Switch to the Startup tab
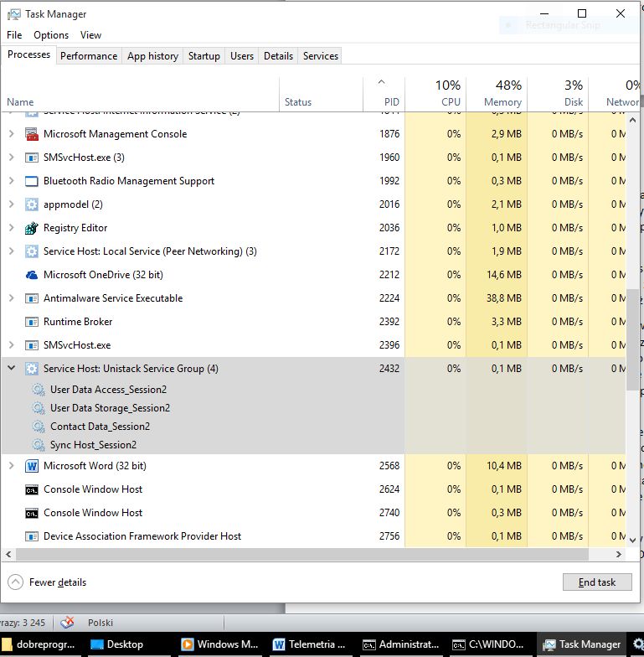 (x=204, y=56)
